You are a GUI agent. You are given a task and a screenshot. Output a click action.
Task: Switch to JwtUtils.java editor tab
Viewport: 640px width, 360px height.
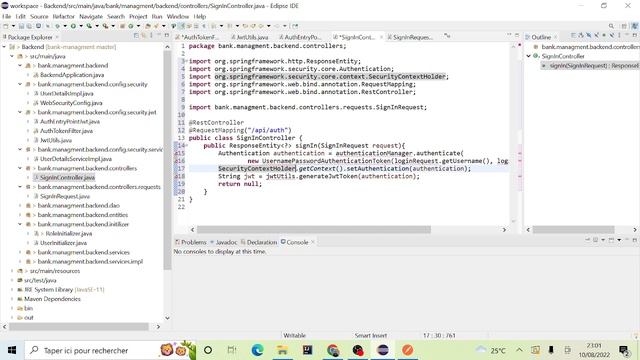[249, 37]
